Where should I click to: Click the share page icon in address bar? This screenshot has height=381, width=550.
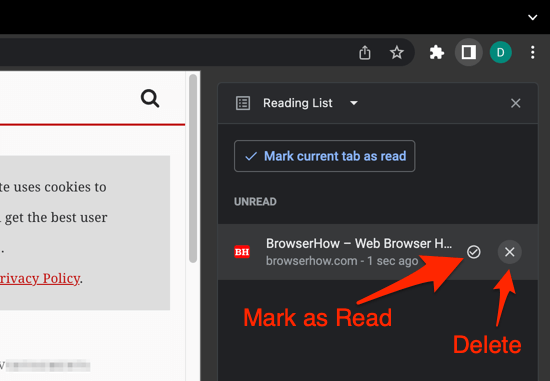pyautogui.click(x=365, y=53)
